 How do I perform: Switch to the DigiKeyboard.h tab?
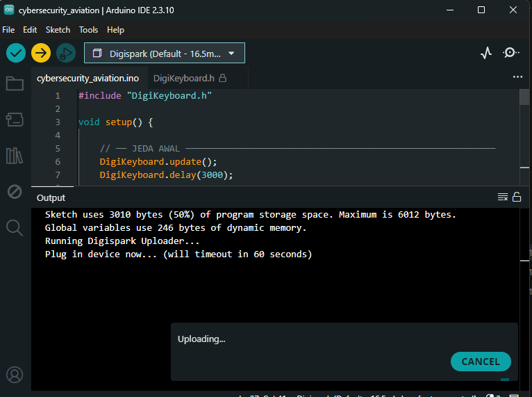click(x=190, y=79)
